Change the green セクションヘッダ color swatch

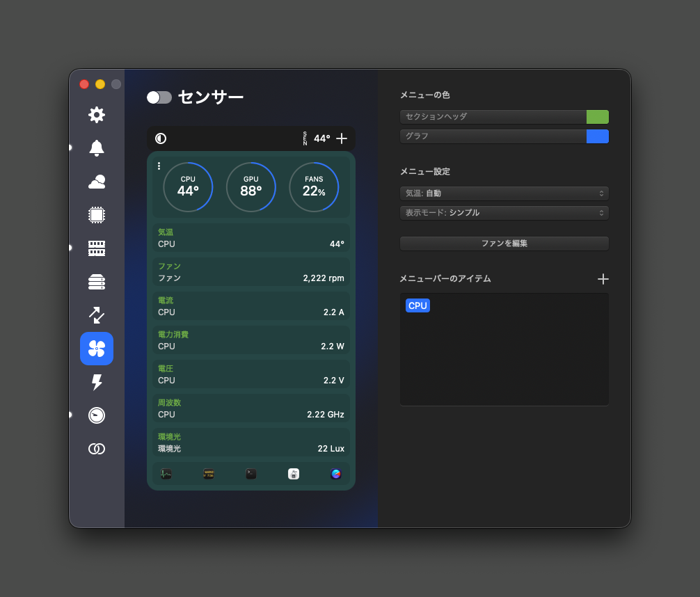597,117
